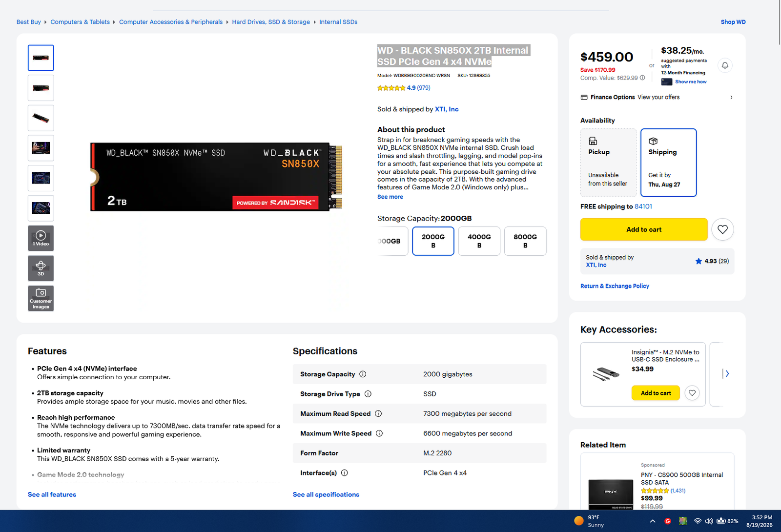Click the Comp. Value info icon
The height and width of the screenshot is (532, 781).
click(x=642, y=78)
